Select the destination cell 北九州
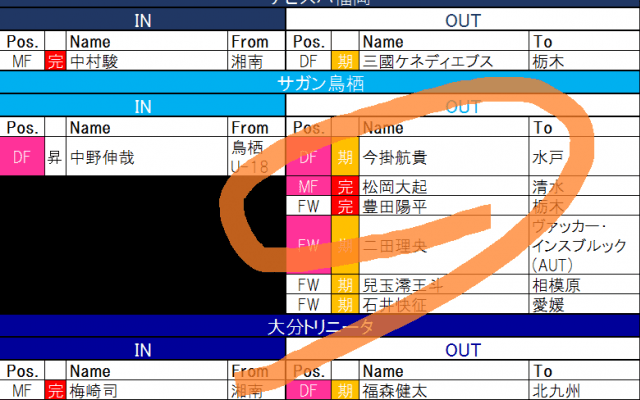 [x=584, y=391]
